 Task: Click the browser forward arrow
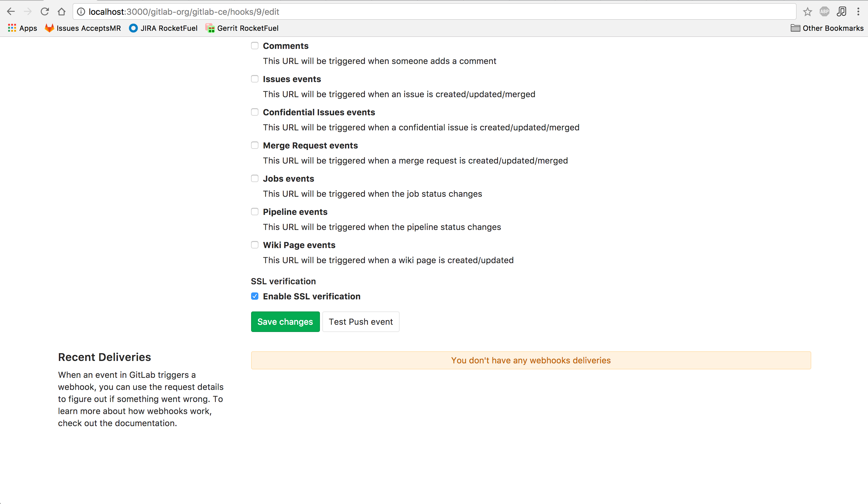27,12
